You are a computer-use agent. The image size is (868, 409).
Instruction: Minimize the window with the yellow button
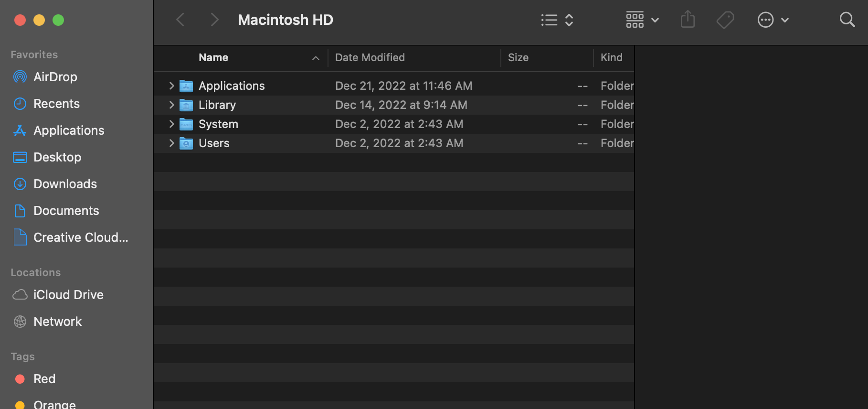(x=39, y=20)
